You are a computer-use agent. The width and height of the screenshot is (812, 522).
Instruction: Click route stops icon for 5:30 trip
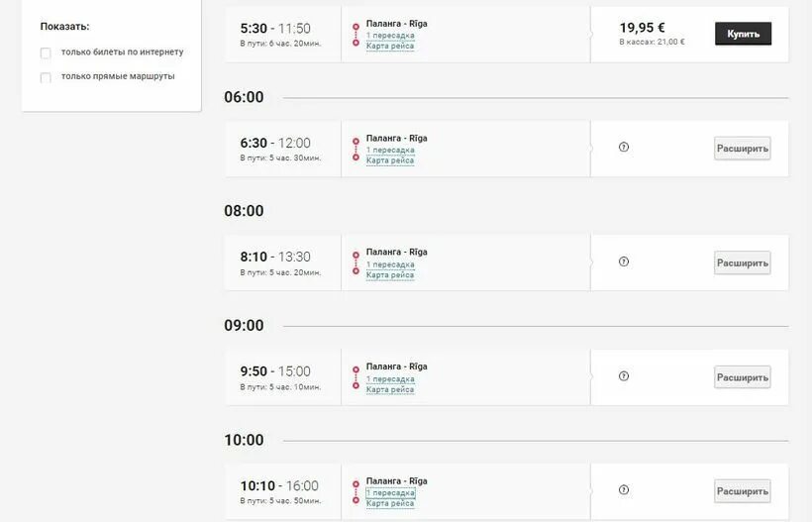(x=355, y=34)
